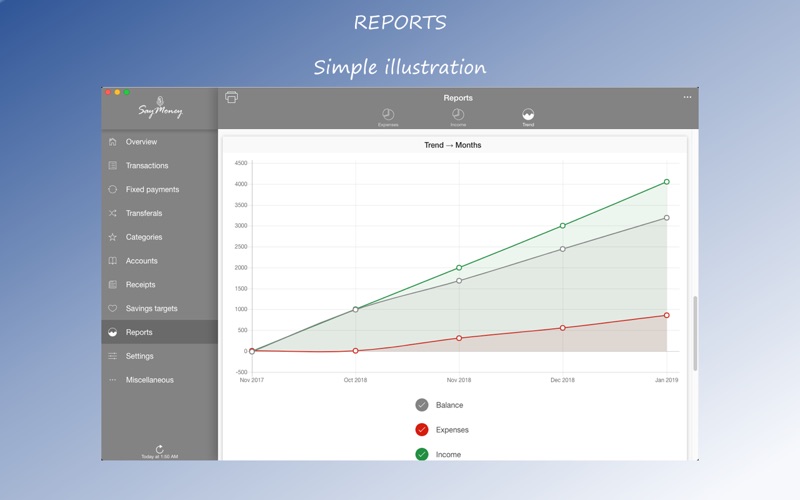Image resolution: width=800 pixels, height=500 pixels.
Task: Open the Receipts section
Action: (x=160, y=285)
